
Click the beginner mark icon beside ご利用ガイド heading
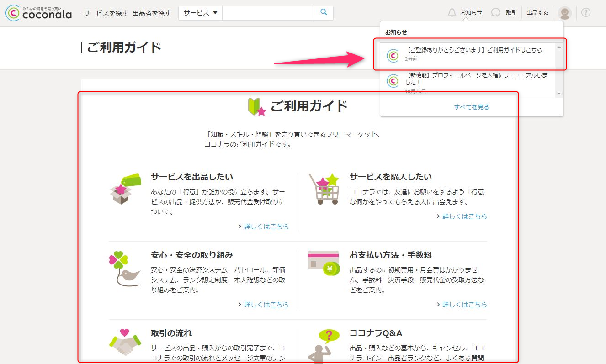[257, 106]
